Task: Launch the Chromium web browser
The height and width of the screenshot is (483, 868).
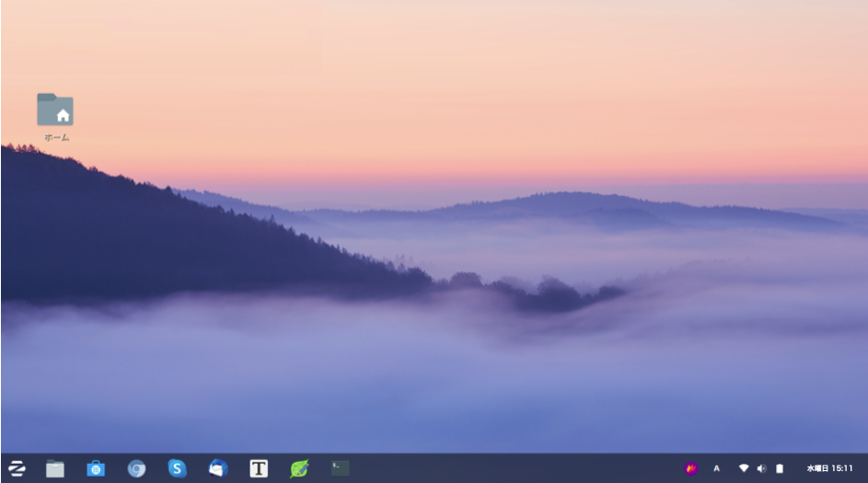Action: click(136, 468)
